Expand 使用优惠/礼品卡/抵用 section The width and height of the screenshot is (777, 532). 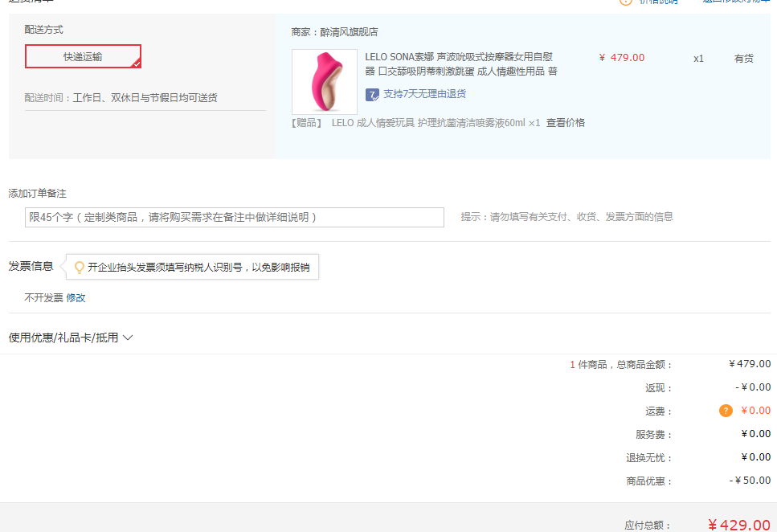[x=71, y=338]
